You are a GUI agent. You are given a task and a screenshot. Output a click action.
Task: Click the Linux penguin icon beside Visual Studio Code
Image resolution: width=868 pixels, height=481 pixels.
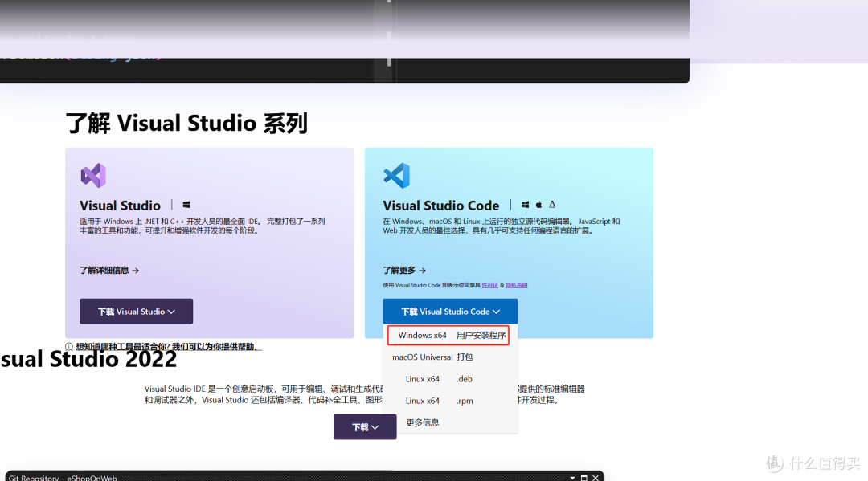552,204
